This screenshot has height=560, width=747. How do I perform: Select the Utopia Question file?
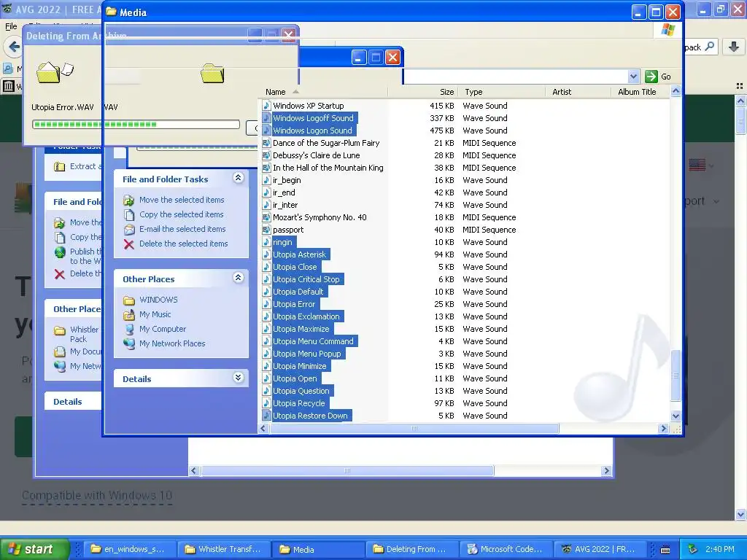click(301, 391)
